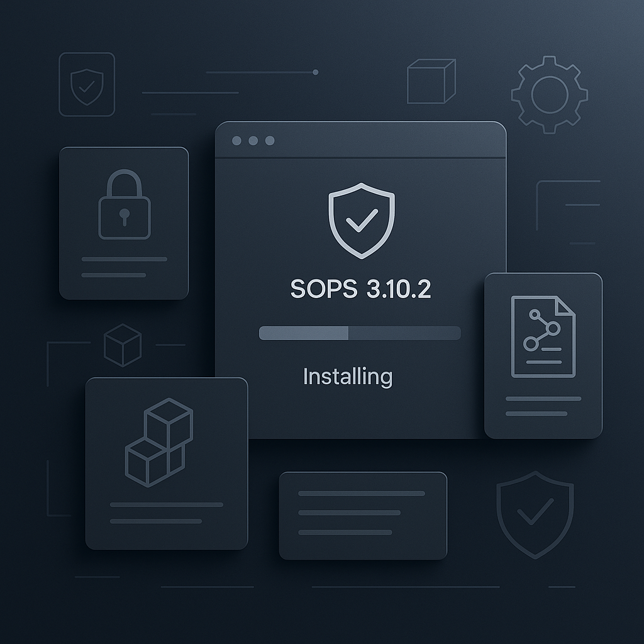This screenshot has height=644, width=644.
Task: Click the faded shield badge icon top-left
Action: [87, 84]
